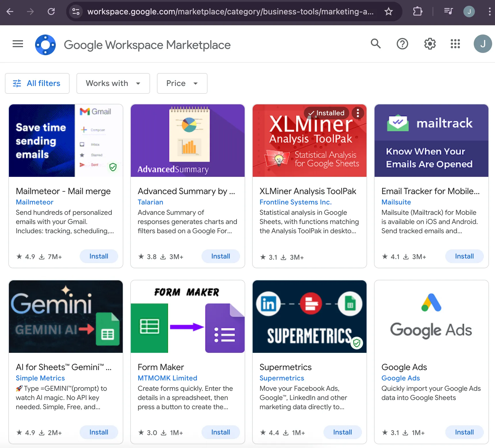Viewport: 495px width, 448px height.
Task: Open overflow menu on XLMiner card
Action: 358,113
